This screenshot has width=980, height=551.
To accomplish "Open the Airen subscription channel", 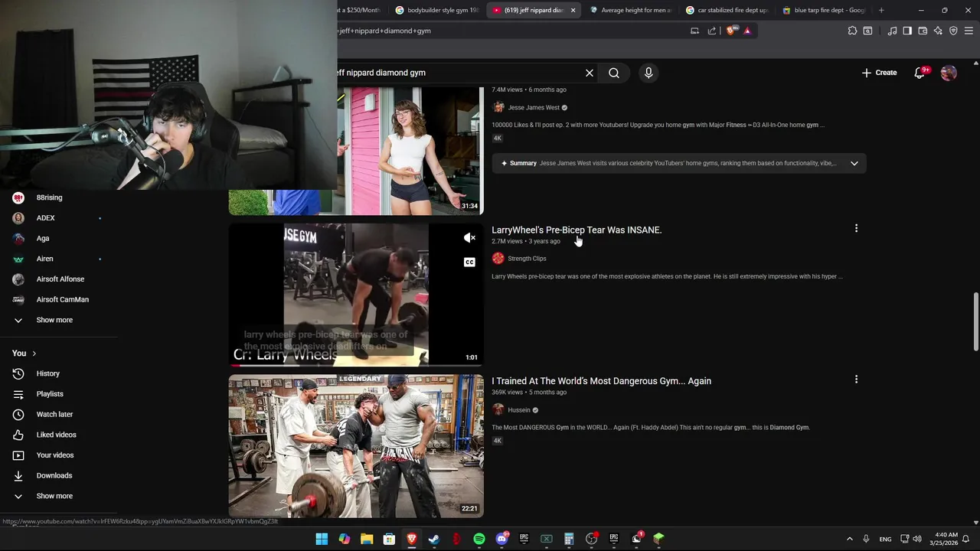I will pos(44,259).
